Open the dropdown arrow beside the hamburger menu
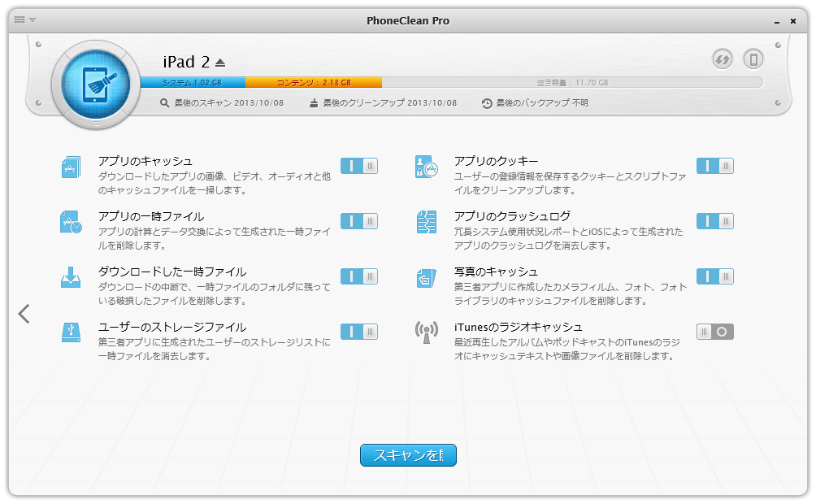 pyautogui.click(x=33, y=20)
